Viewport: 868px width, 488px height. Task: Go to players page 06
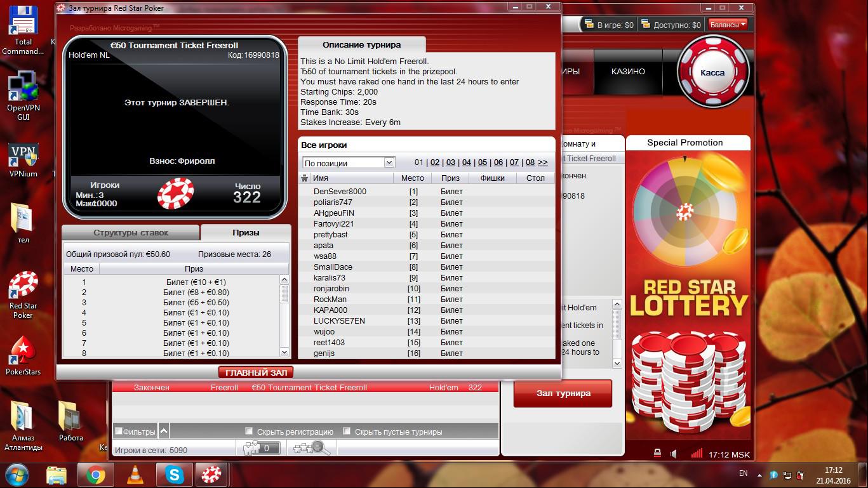498,162
